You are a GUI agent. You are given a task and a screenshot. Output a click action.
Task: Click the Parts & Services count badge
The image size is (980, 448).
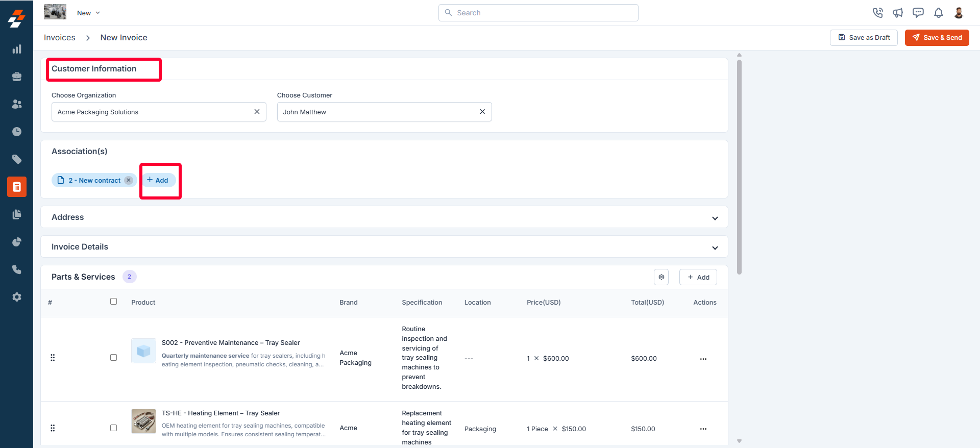(130, 277)
